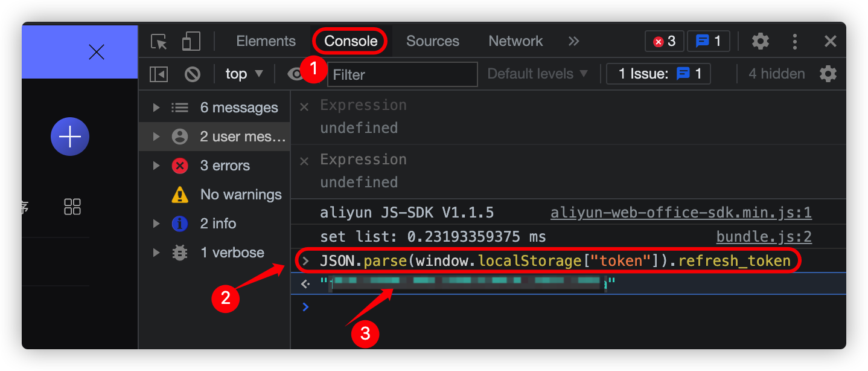Open the top context dropdown
Screen dimensions: 868x371
(x=244, y=74)
